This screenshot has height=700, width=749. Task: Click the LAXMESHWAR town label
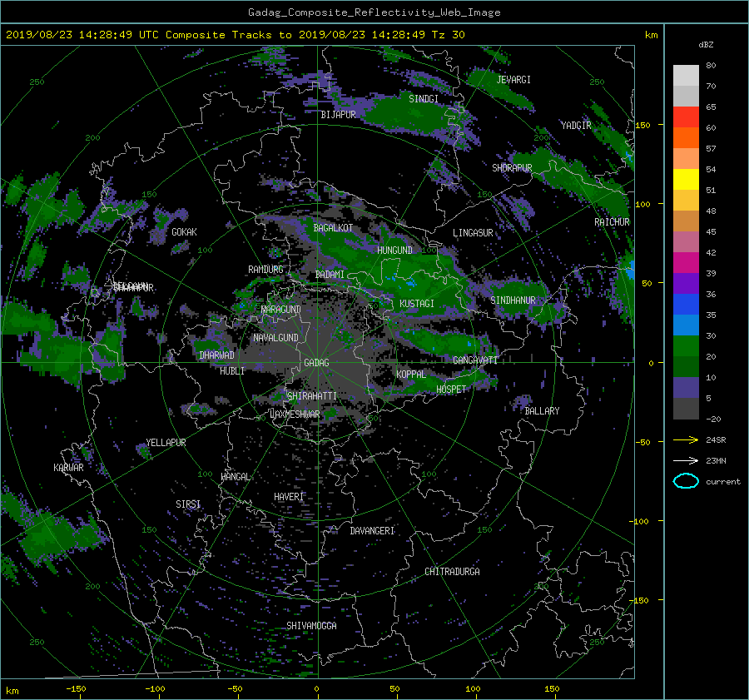click(x=295, y=415)
